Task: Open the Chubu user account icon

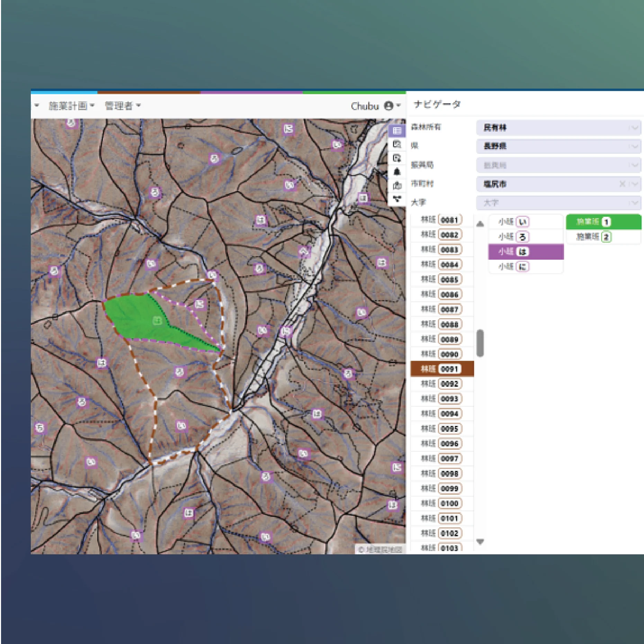Action: tap(388, 105)
